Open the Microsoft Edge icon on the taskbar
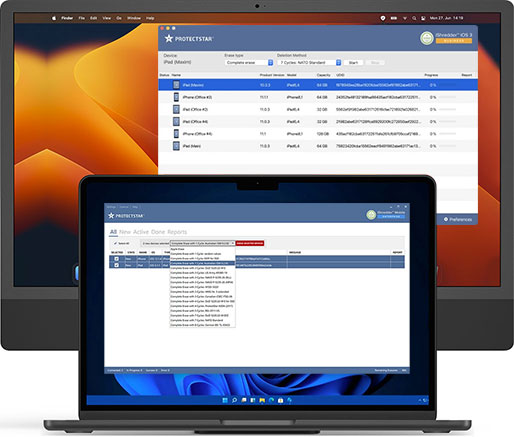The image size is (514, 437). point(271,400)
